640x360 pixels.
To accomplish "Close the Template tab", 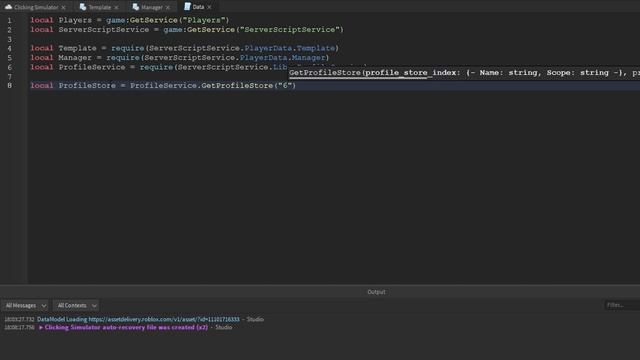I will [116, 7].
